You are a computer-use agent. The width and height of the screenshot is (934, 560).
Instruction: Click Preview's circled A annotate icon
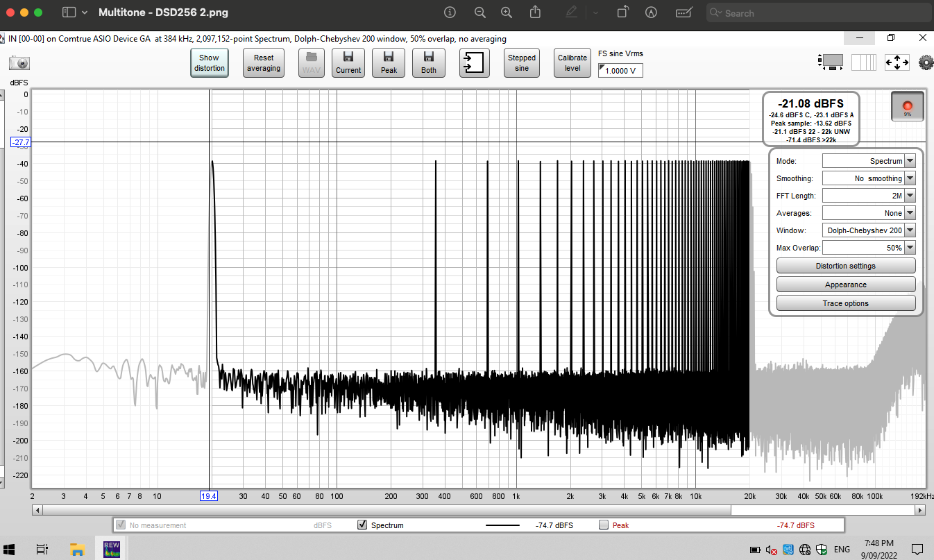pos(651,12)
